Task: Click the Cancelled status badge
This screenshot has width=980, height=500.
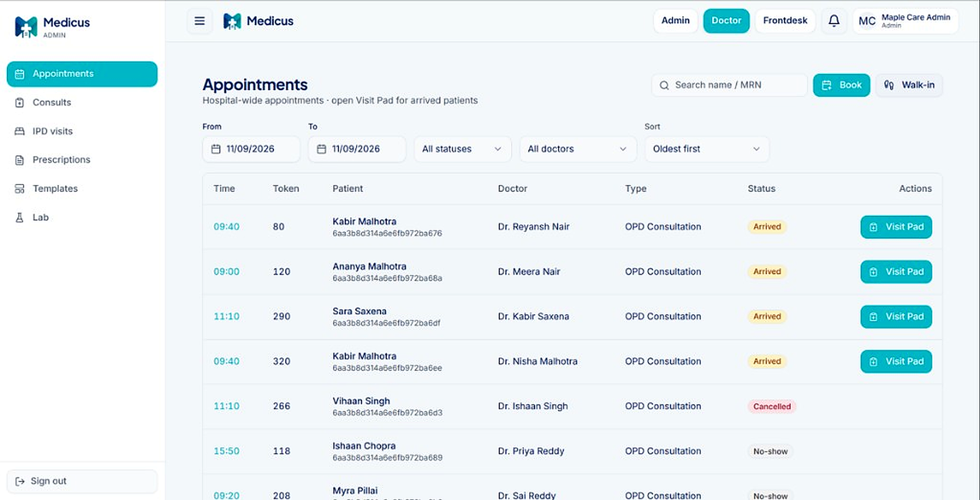Action: pyautogui.click(x=772, y=407)
